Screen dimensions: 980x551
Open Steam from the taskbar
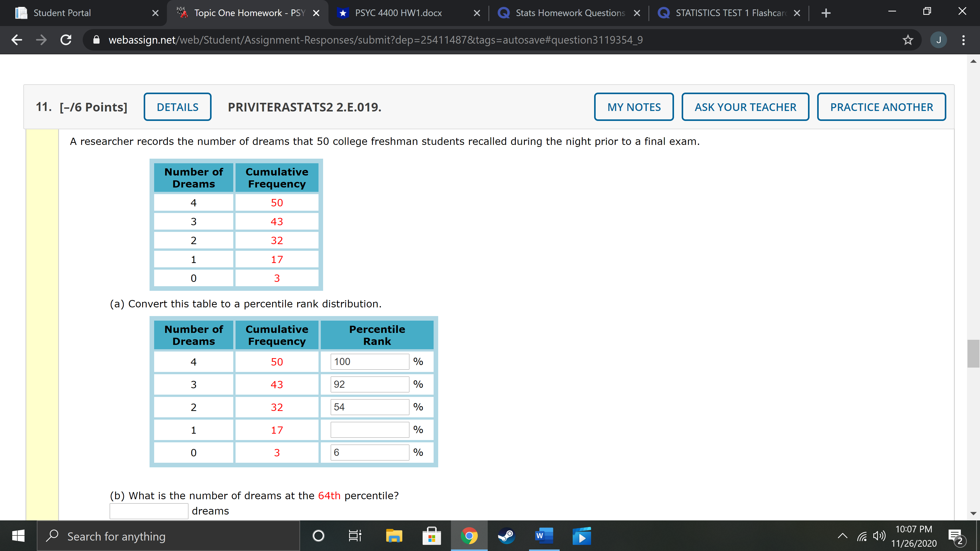pos(506,536)
